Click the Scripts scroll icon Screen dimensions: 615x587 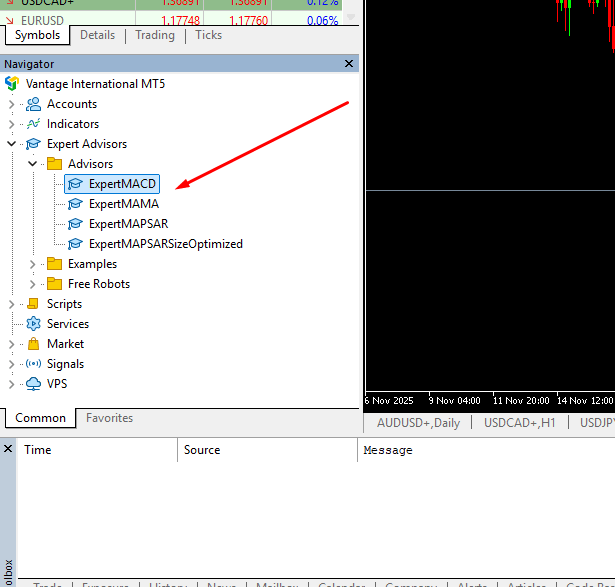point(33,304)
